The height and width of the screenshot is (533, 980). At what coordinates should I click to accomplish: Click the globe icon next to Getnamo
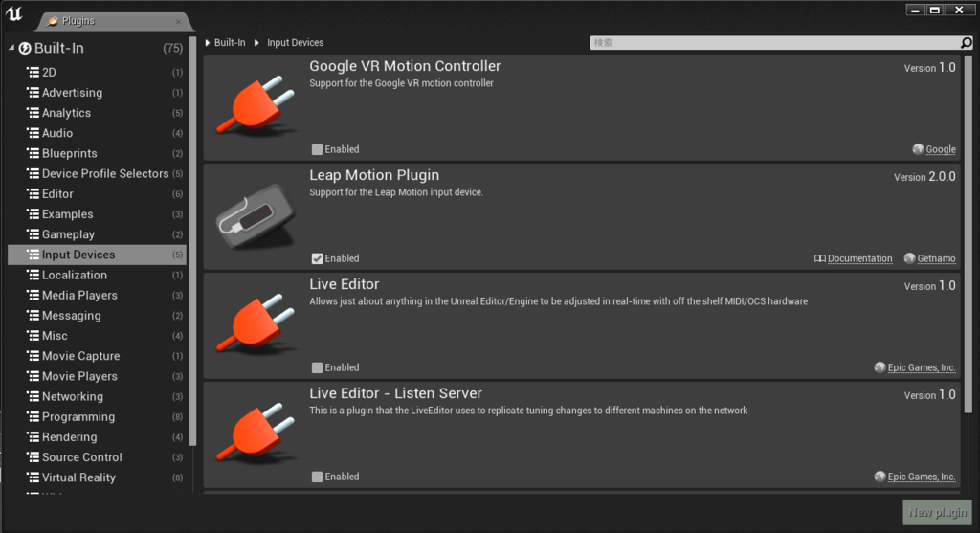click(x=909, y=258)
